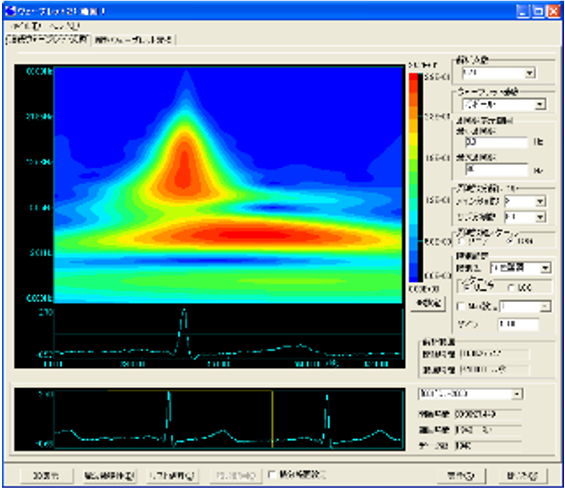Click the 3D display button
Image resolution: width=565 pixels, height=488 pixels.
click(x=46, y=476)
